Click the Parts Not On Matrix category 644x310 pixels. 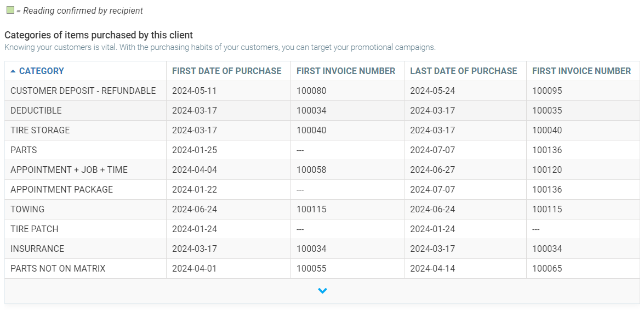coord(58,269)
